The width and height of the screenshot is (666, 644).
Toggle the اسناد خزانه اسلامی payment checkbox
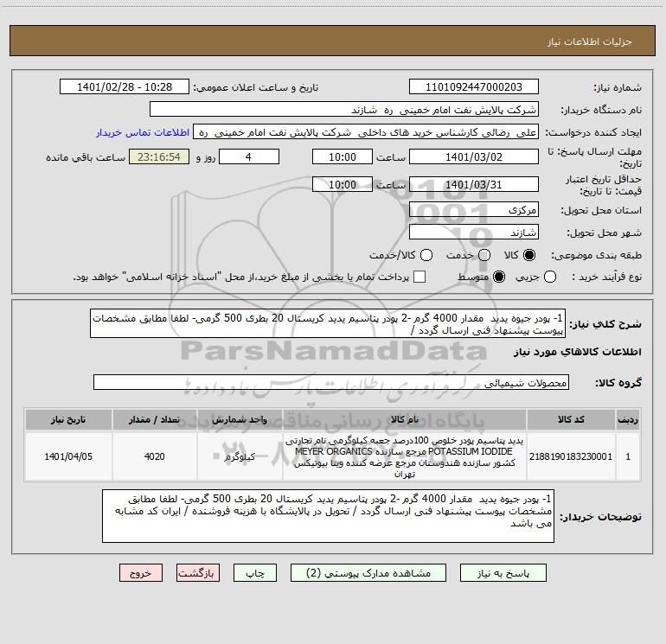point(419,277)
